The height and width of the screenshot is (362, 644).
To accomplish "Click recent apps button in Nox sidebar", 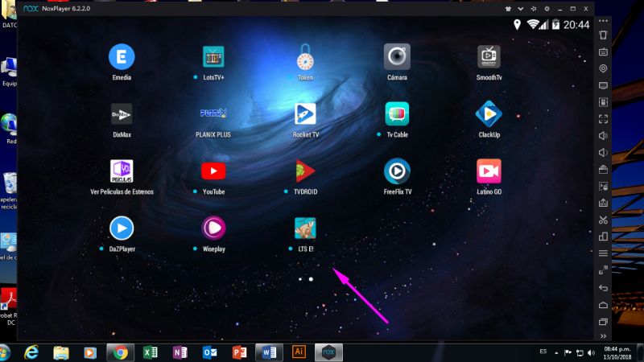I will pyautogui.click(x=603, y=322).
